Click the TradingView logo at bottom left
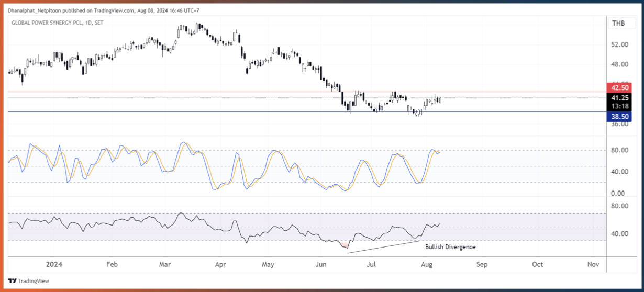 click(28, 281)
